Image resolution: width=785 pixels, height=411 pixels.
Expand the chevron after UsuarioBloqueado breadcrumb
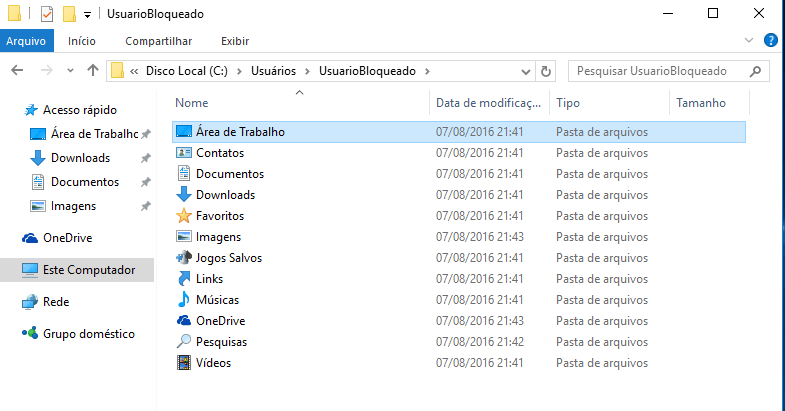coord(427,72)
